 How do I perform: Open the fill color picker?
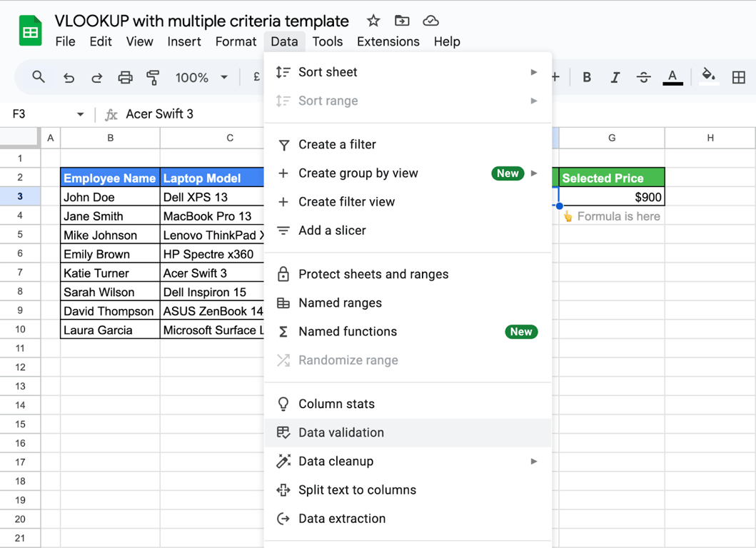coord(709,76)
